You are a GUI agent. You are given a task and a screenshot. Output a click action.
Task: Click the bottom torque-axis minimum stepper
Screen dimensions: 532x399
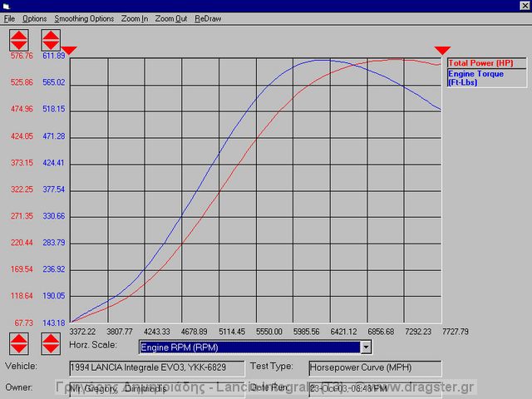(50, 342)
